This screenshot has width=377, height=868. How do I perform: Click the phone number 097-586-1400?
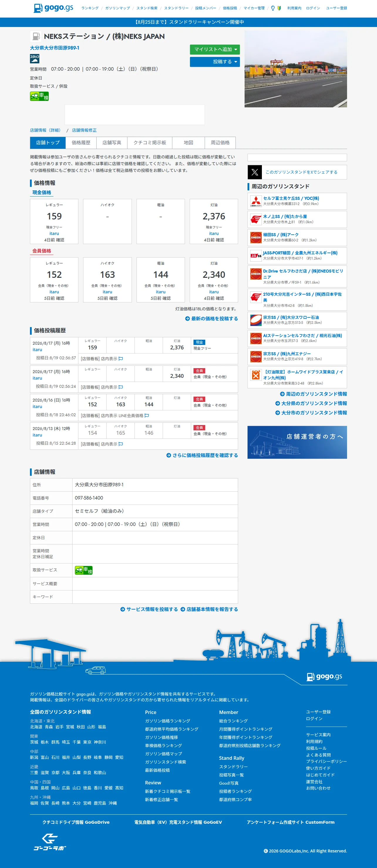coord(89,498)
